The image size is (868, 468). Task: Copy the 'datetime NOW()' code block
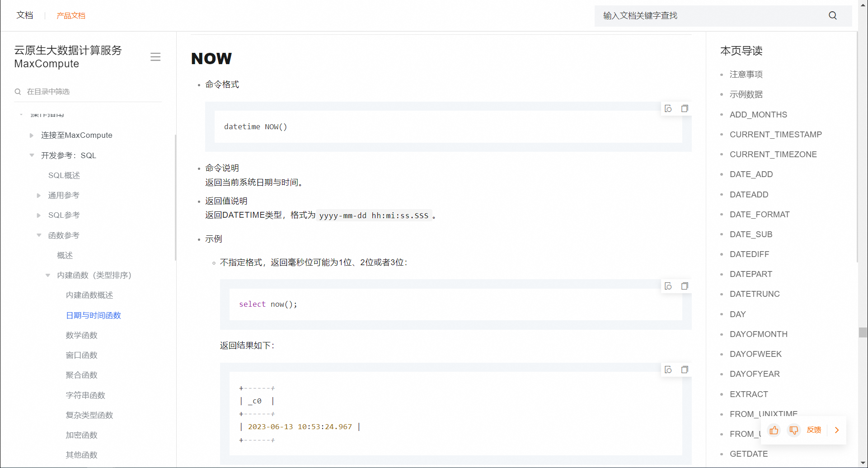click(x=685, y=108)
